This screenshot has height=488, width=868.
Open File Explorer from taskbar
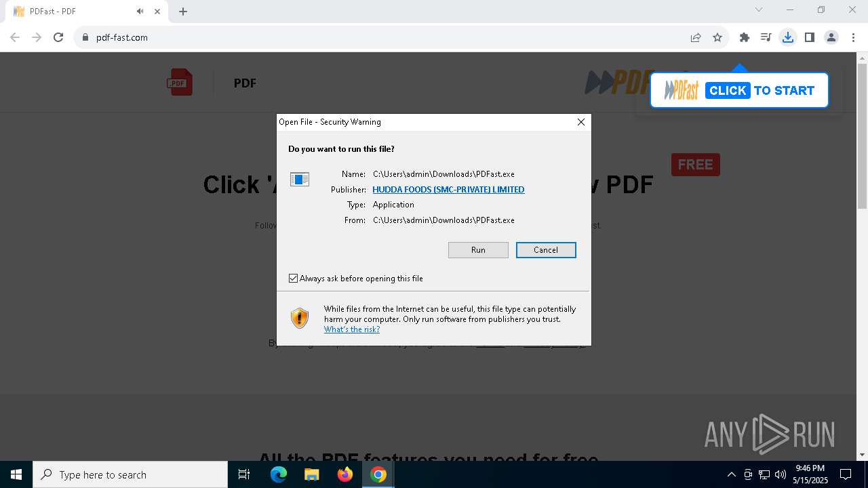click(311, 474)
